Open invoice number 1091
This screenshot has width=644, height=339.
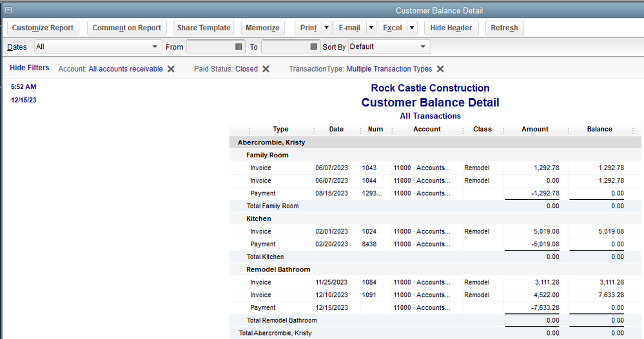coord(435,295)
